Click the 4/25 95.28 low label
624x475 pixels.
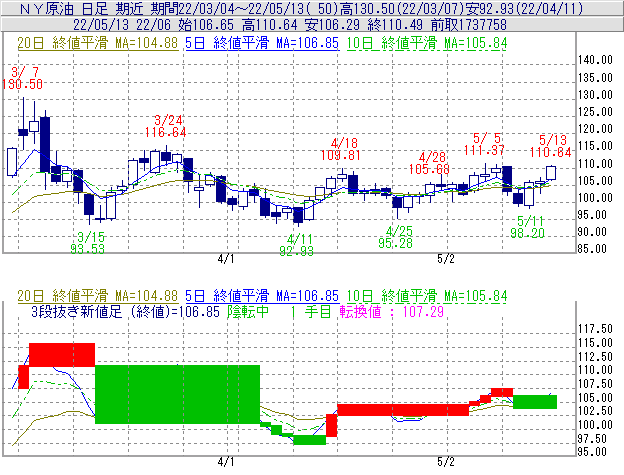396,237
